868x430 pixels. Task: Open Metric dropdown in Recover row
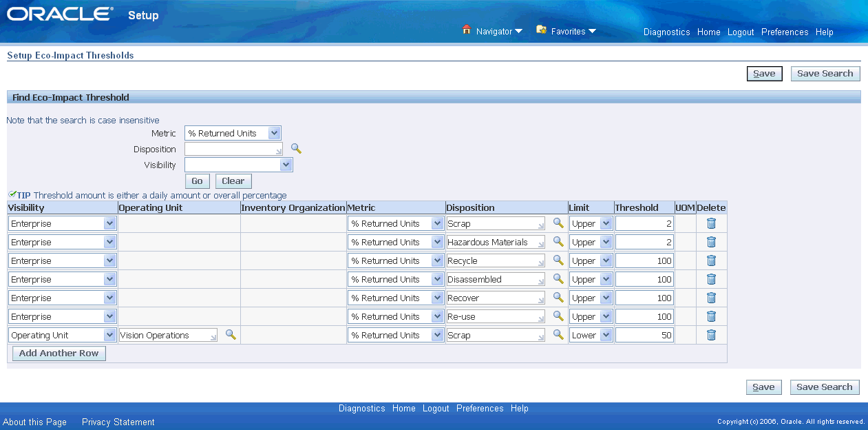(396, 298)
